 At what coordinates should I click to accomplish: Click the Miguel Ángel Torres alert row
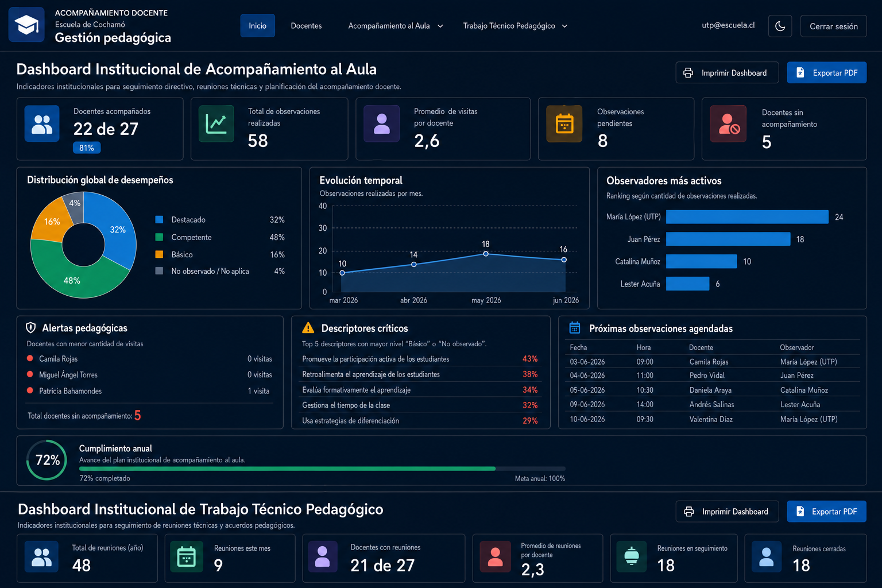[149, 375]
